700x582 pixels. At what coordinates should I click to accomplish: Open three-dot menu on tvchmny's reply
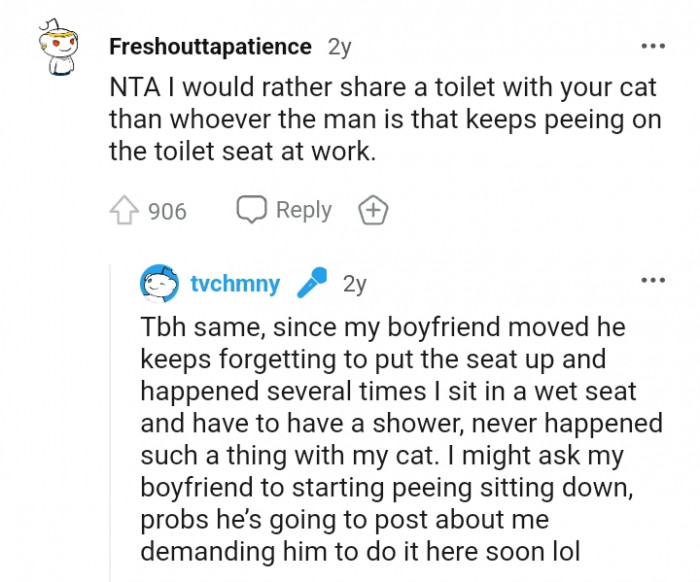[653, 280]
